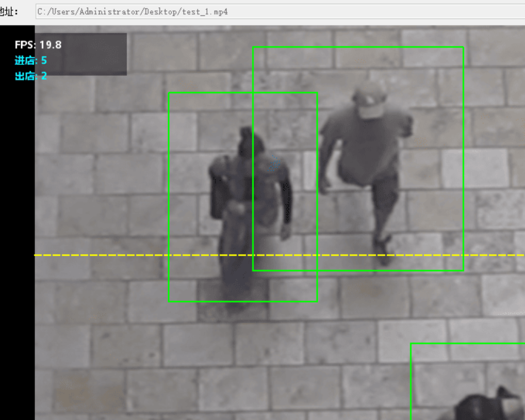Click the cap man's foot near the yellow line

click(383, 249)
